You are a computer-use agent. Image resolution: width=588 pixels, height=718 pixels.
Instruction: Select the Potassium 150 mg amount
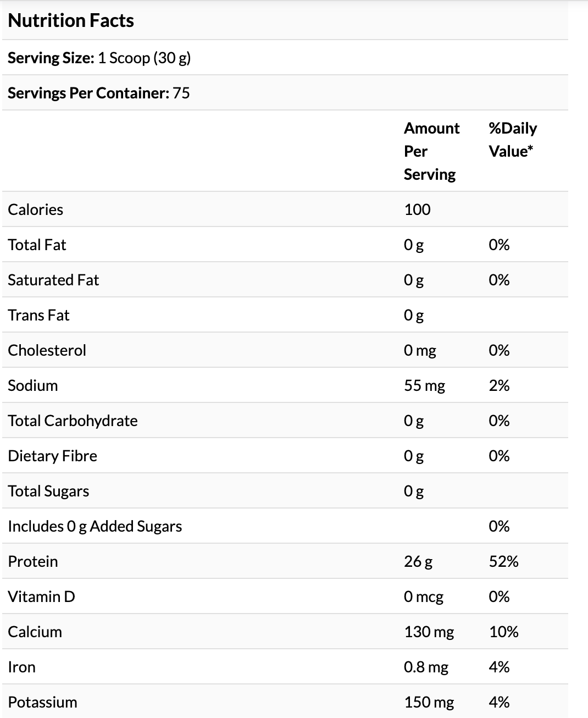coord(429,702)
